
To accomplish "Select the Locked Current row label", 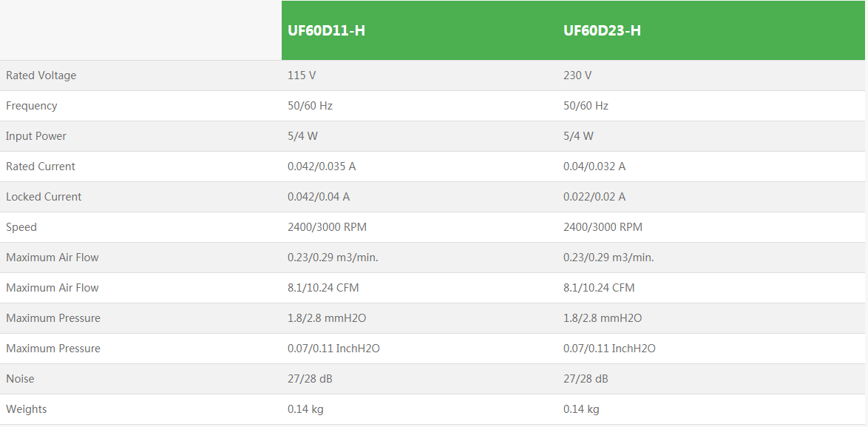I will (x=44, y=197).
